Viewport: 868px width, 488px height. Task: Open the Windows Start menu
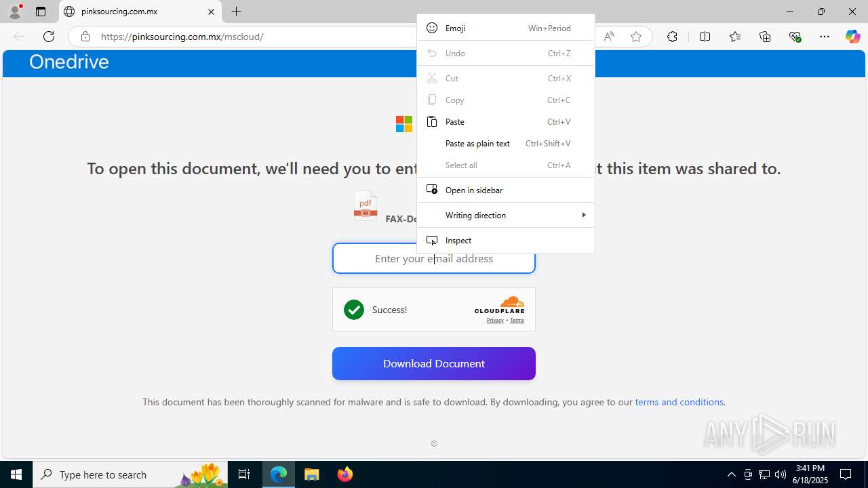tap(16, 474)
